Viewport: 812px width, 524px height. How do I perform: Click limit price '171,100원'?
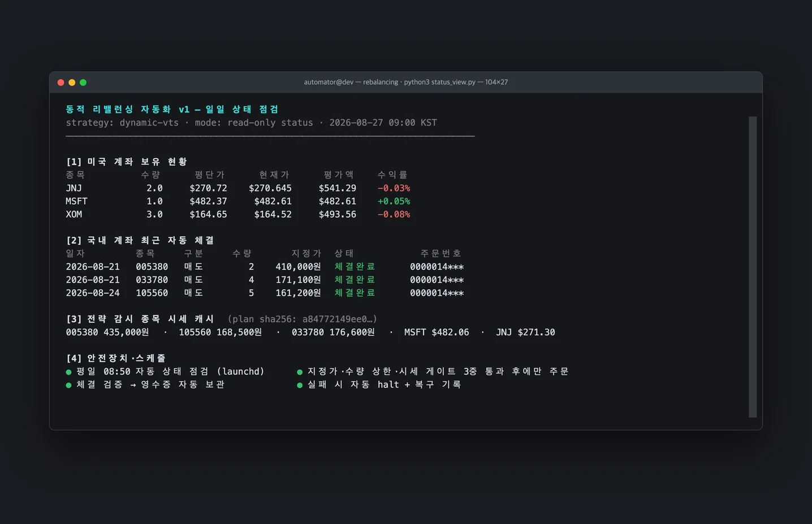click(x=298, y=280)
